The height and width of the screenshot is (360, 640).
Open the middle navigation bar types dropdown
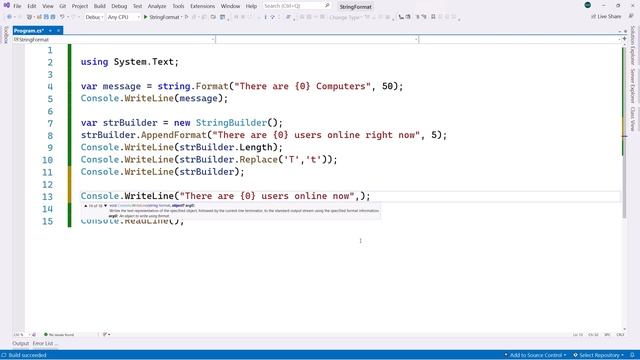click(x=317, y=40)
